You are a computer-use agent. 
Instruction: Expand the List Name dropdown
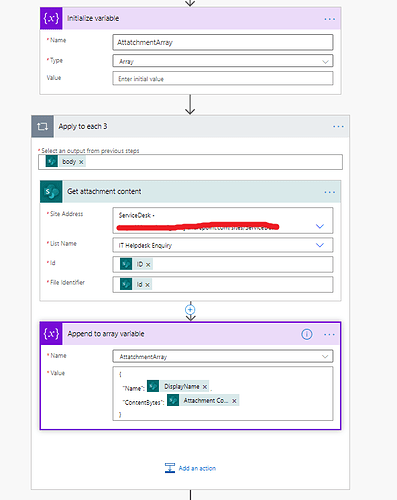pos(320,245)
